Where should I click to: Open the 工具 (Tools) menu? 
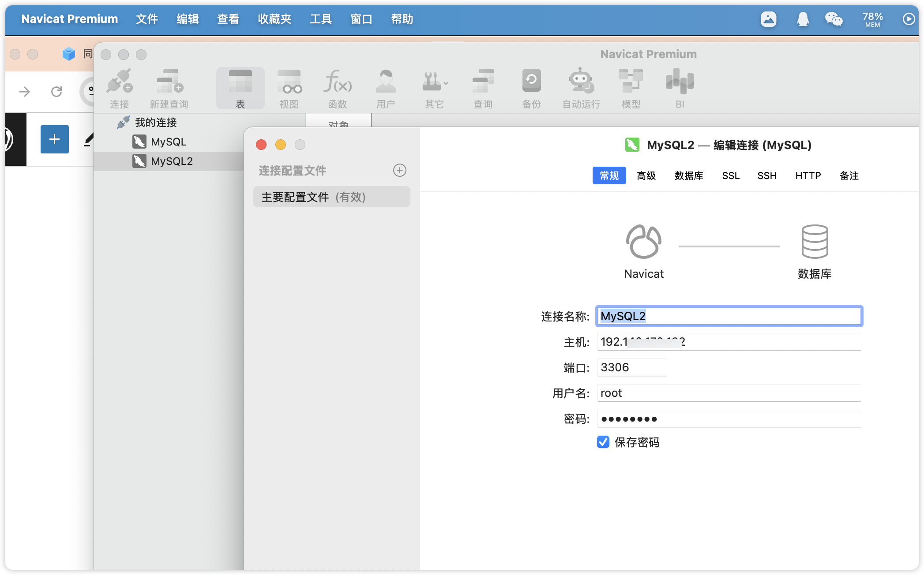(321, 19)
